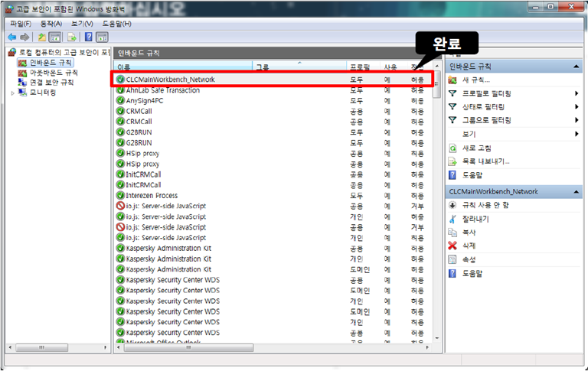Click the green check icon of CLCMainWorkbench_Network
Screen dimensions: 588x371
120,80
